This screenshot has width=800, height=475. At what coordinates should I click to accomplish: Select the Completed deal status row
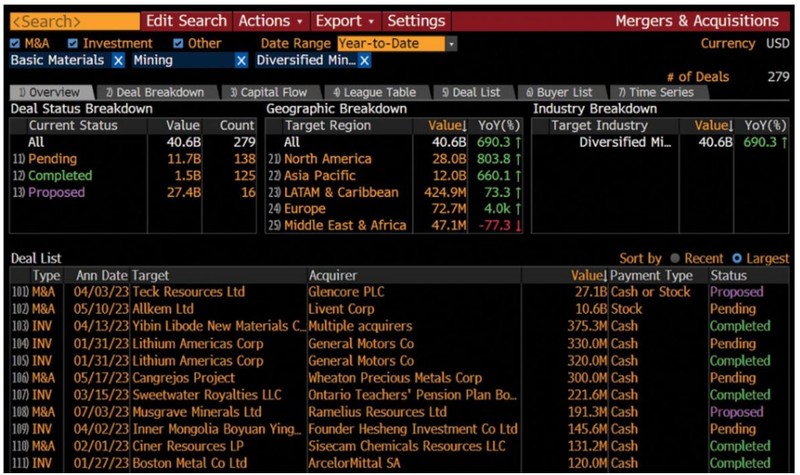pos(133,176)
